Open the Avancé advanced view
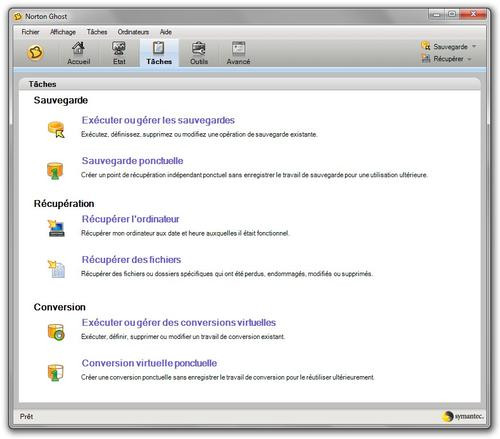Screen dimensions: 500x439 (x=238, y=53)
